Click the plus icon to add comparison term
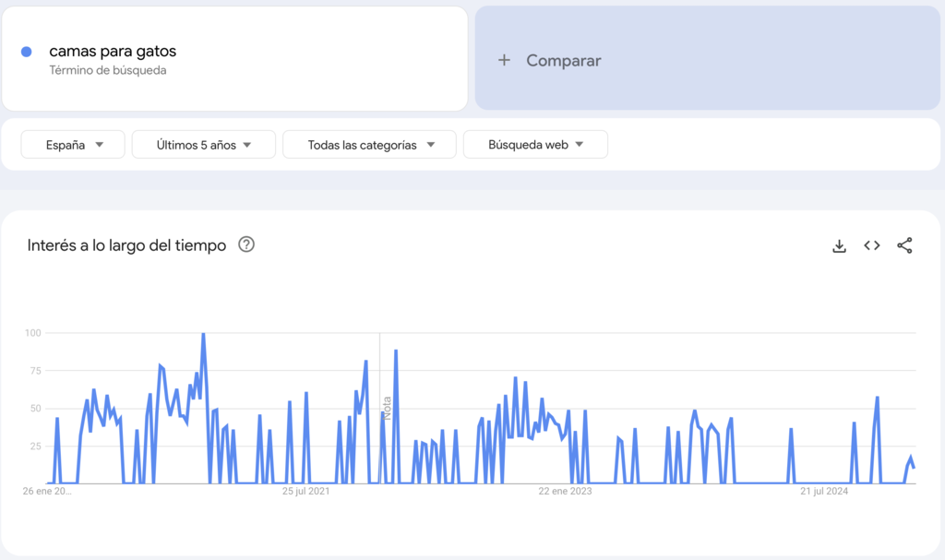Image resolution: width=945 pixels, height=560 pixels. [504, 59]
